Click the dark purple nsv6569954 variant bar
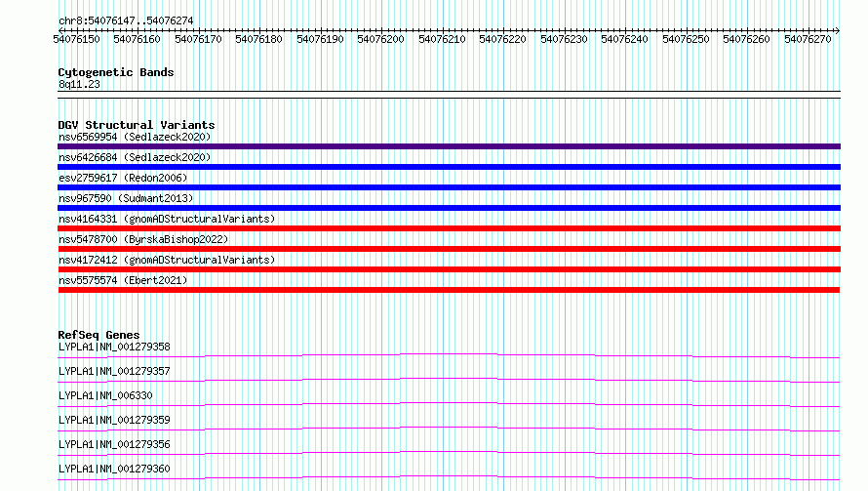Screen dimensions: 868x491 point(449,146)
